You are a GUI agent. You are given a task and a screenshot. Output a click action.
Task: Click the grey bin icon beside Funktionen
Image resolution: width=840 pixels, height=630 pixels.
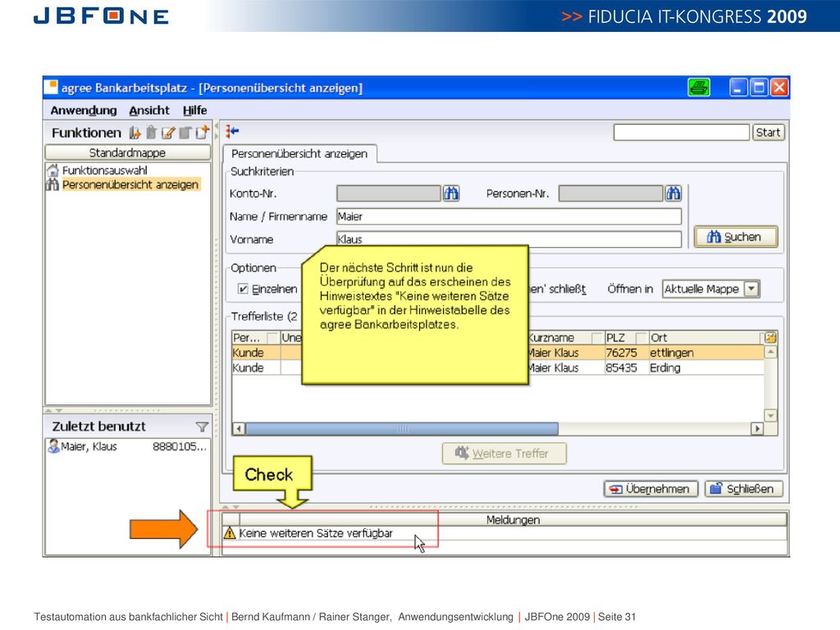point(185,133)
